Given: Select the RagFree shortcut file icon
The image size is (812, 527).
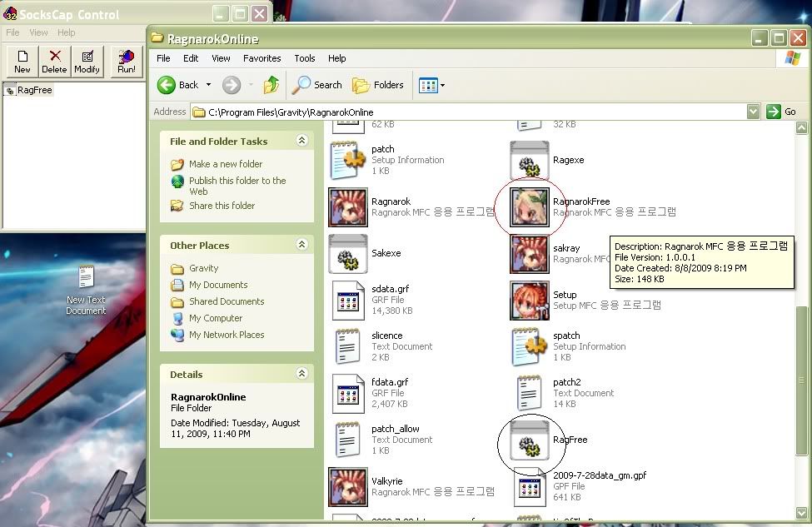Looking at the screenshot, I should click(x=529, y=440).
